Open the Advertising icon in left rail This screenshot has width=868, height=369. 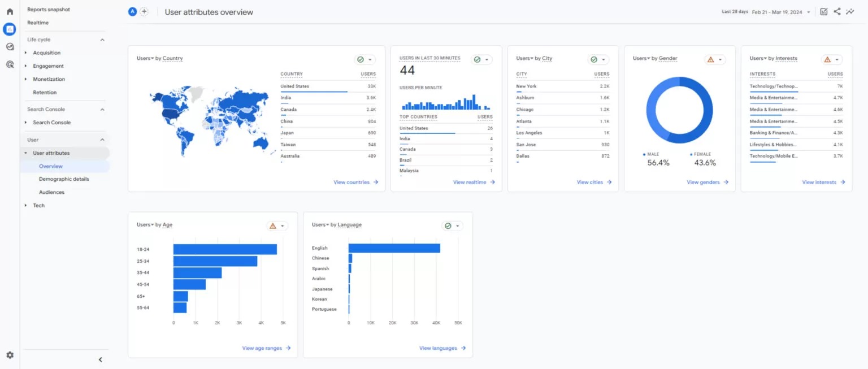click(x=10, y=64)
